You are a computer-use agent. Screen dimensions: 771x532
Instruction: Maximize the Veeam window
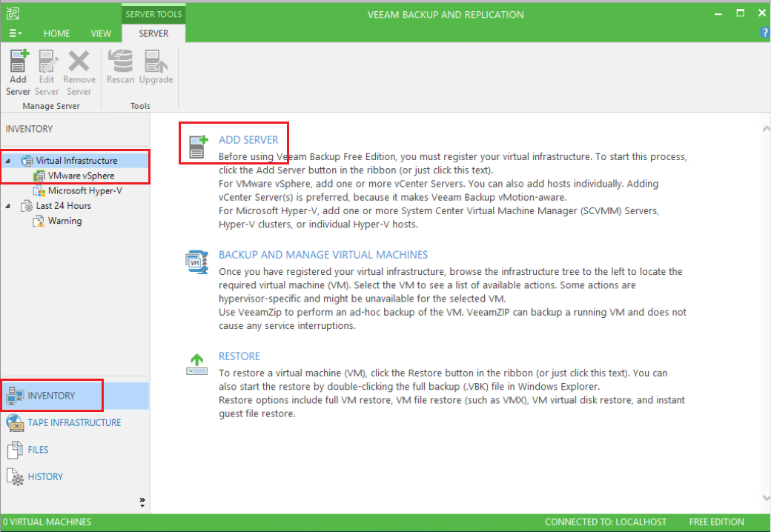(740, 13)
